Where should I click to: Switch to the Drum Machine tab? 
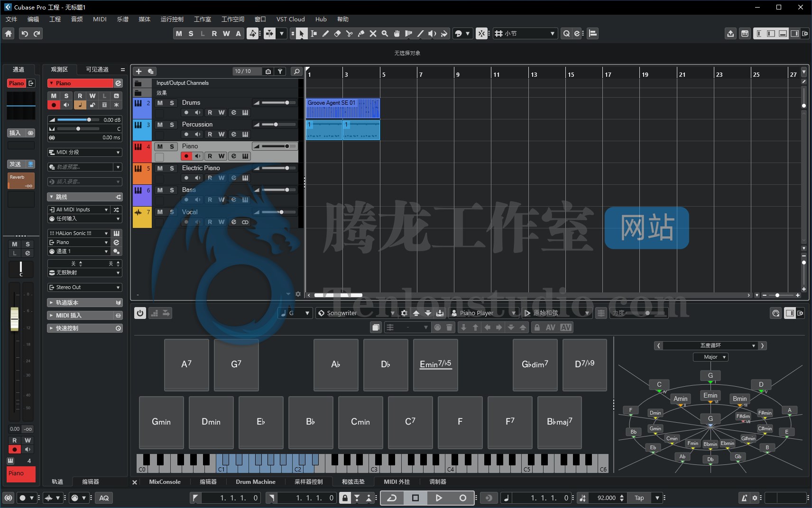point(255,481)
